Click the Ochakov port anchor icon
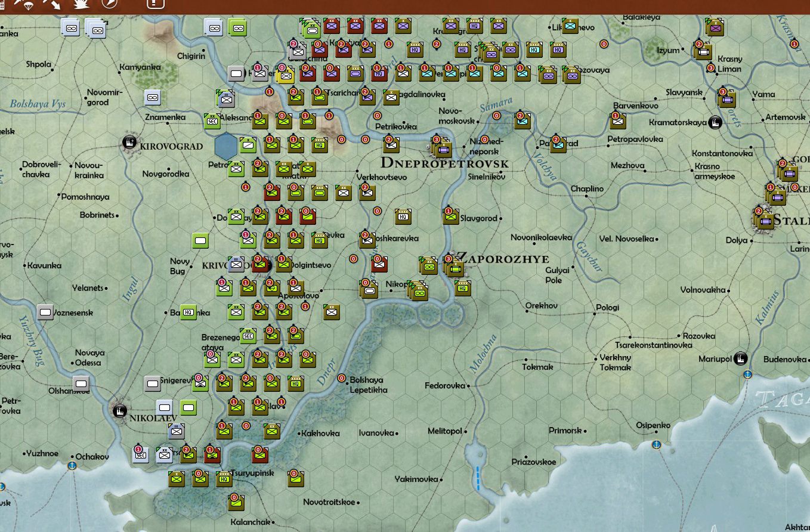The width and height of the screenshot is (810, 532). (72, 465)
